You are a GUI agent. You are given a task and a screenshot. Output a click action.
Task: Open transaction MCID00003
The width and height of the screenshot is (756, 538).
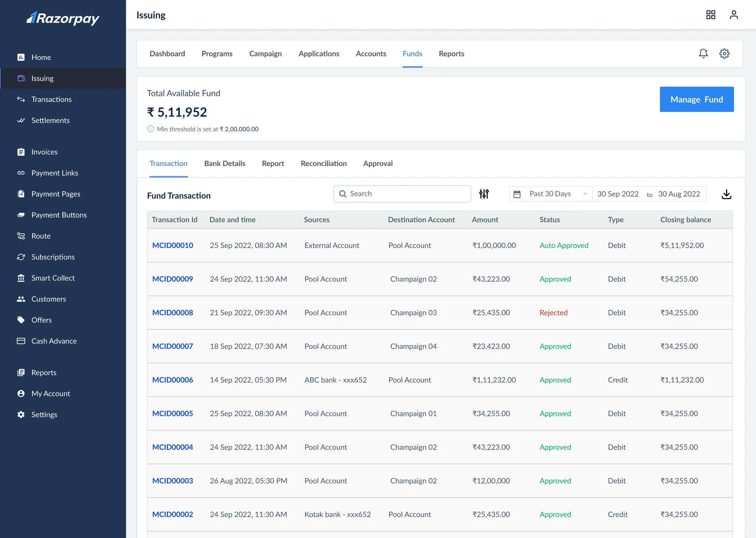pyautogui.click(x=172, y=481)
